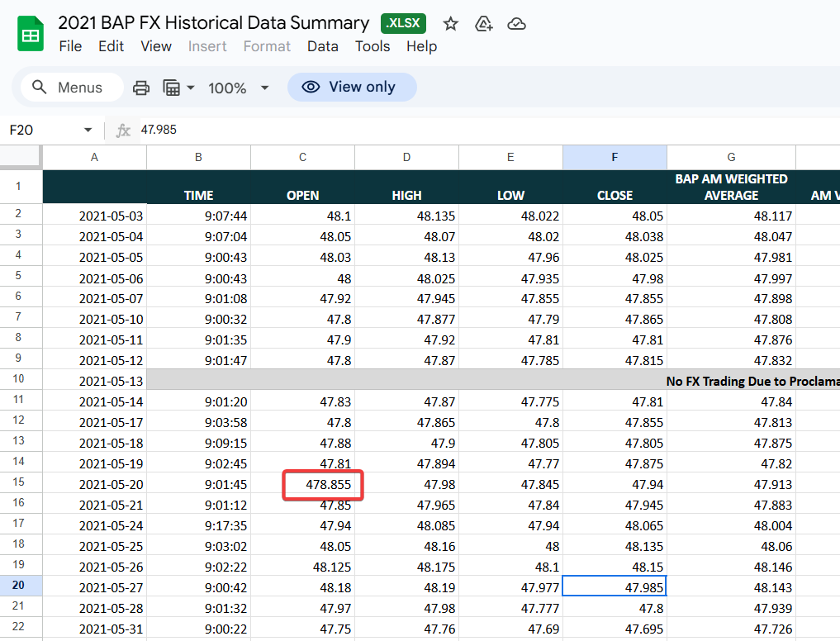Open the File menu
Viewport: 840px width, 641px height.
tap(70, 46)
